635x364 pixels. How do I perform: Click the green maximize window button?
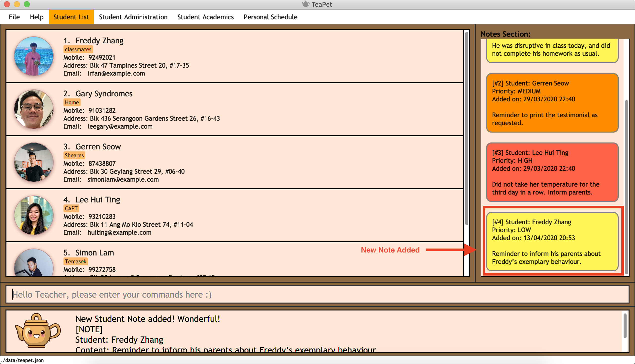tap(27, 4)
